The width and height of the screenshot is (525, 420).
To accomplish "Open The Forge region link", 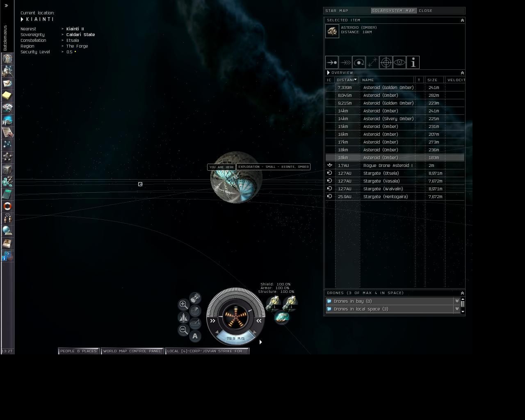I will tap(77, 46).
